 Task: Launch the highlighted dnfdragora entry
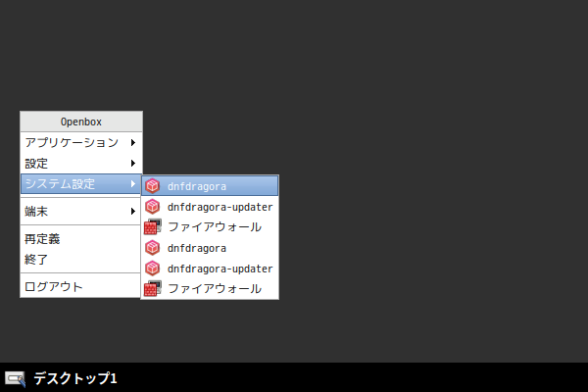pyautogui.click(x=210, y=185)
